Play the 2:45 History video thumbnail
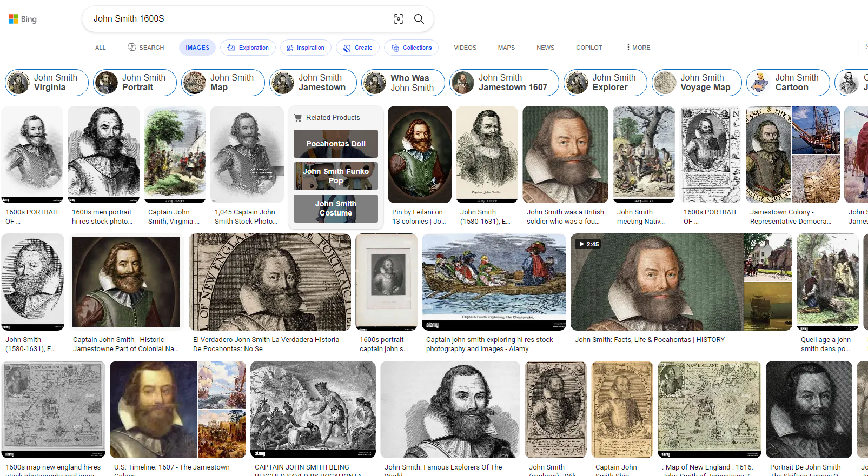Image resolution: width=868 pixels, height=476 pixels. [657, 281]
